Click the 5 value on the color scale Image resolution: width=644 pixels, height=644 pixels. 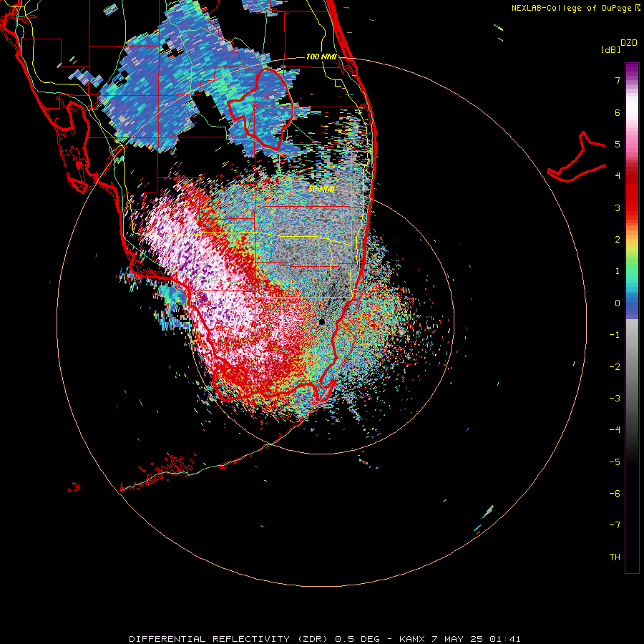tap(618, 144)
